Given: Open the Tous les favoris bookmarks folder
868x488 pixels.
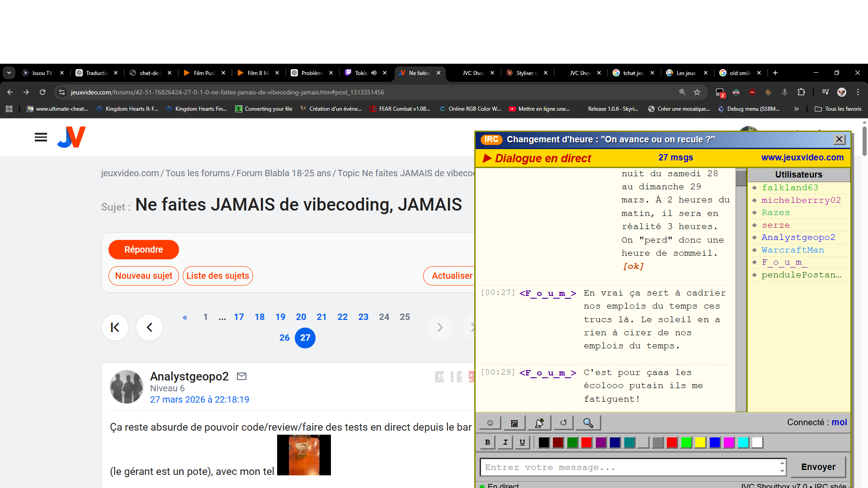Looking at the screenshot, I should click(838, 109).
